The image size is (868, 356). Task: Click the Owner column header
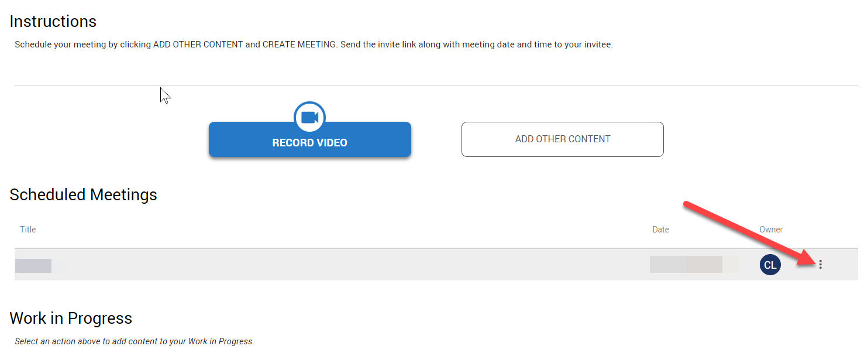pyautogui.click(x=771, y=230)
